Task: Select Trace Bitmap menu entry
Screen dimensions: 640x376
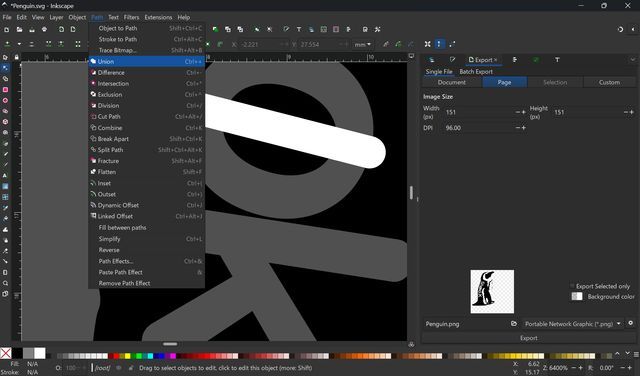Action: click(147, 50)
